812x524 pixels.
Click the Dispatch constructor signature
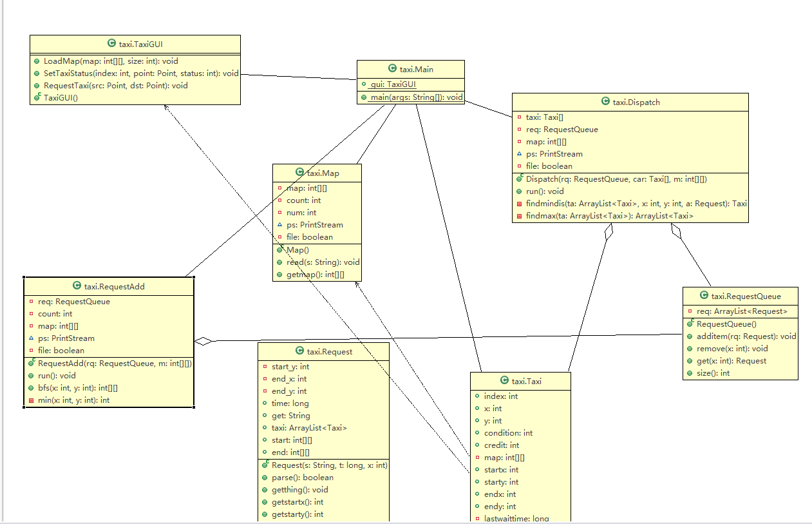(616, 179)
